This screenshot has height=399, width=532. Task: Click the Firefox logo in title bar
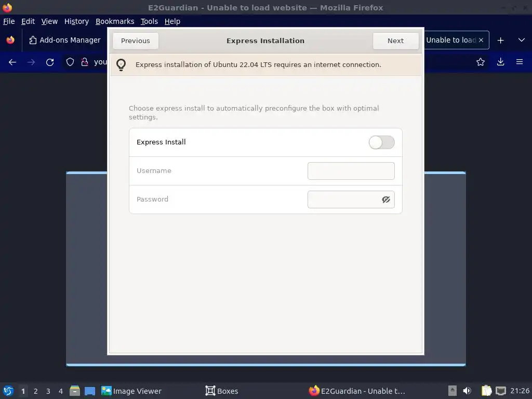(x=7, y=7)
